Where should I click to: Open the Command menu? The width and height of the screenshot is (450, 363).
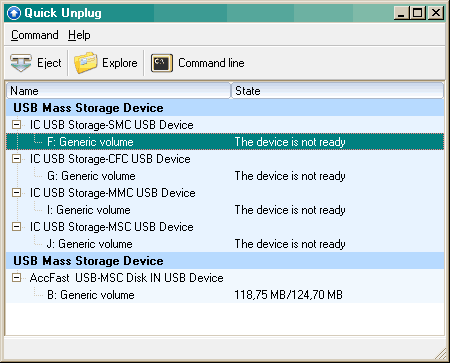pyautogui.click(x=35, y=35)
